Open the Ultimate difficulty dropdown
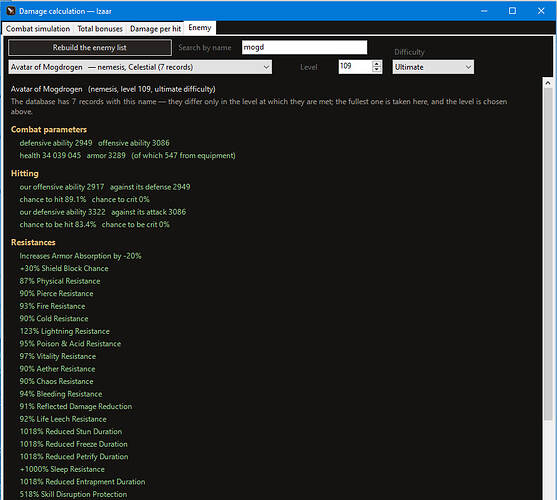The height and width of the screenshot is (500, 557). tap(433, 67)
